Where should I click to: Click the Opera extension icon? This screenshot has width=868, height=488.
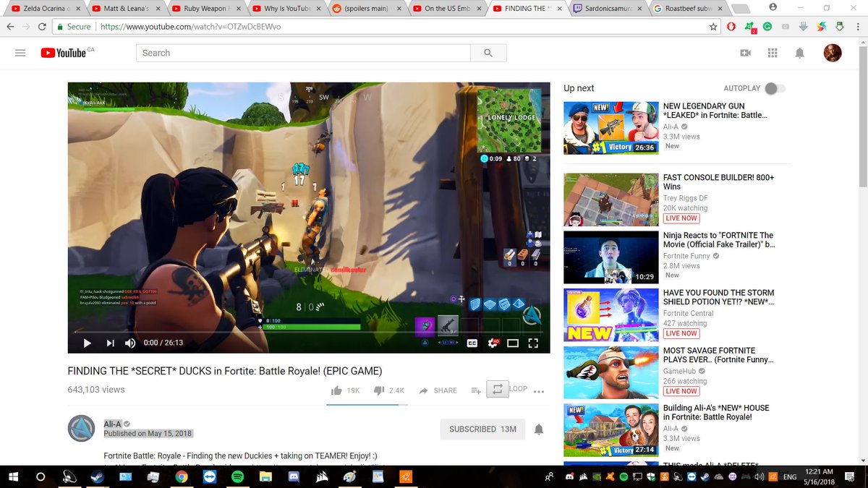click(x=731, y=27)
